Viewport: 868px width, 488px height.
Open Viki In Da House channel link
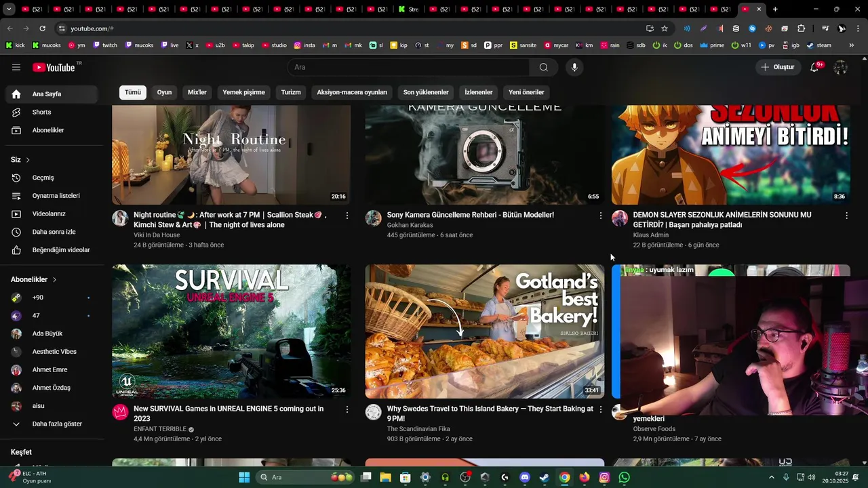click(x=157, y=235)
